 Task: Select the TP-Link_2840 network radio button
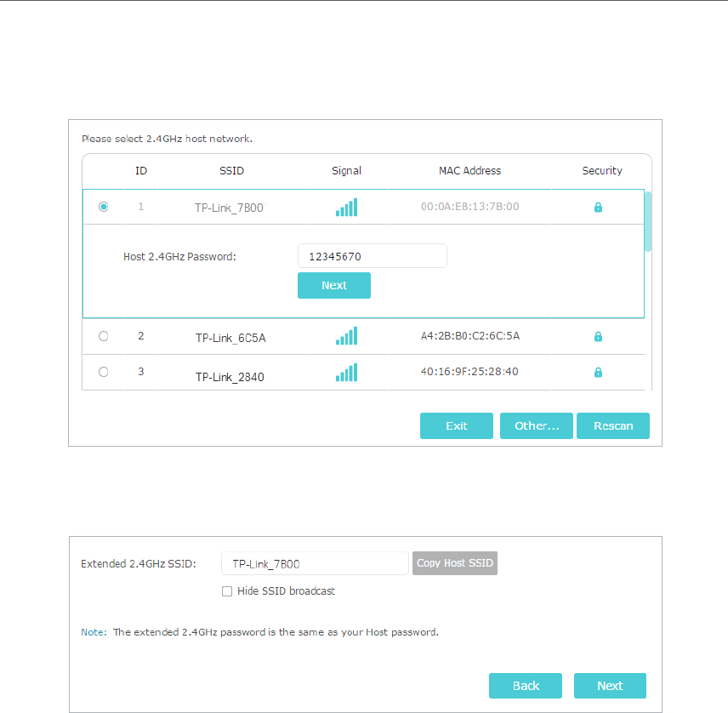pyautogui.click(x=104, y=372)
